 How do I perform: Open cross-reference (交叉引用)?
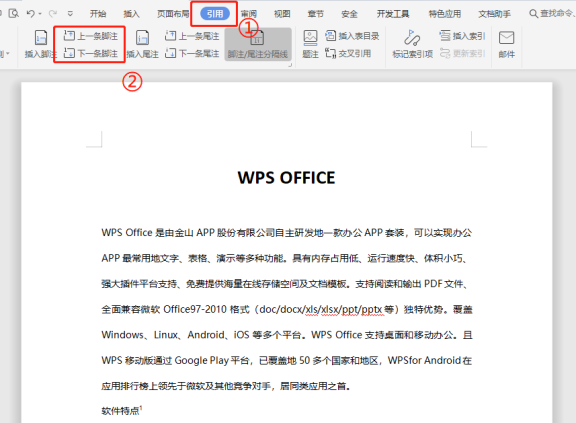coord(348,53)
